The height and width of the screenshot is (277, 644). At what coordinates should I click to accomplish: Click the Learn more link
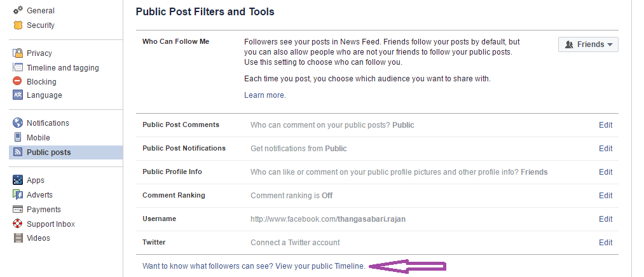(265, 95)
